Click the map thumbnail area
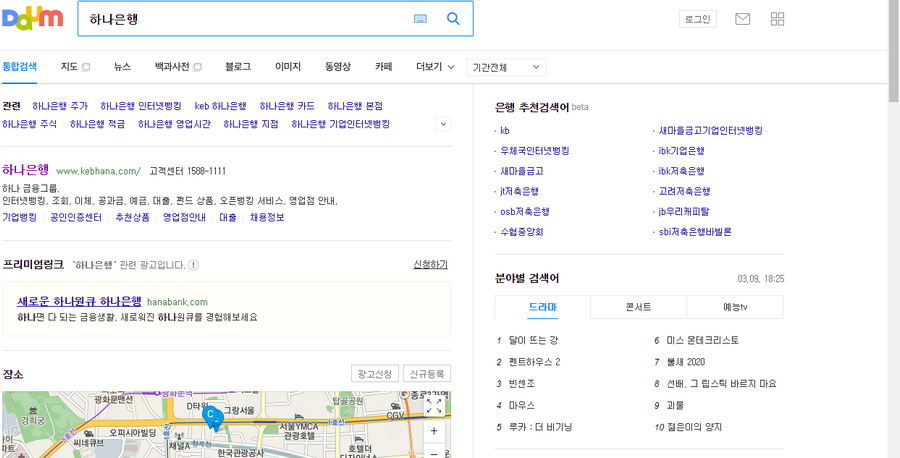This screenshot has width=900, height=458. [x=226, y=425]
